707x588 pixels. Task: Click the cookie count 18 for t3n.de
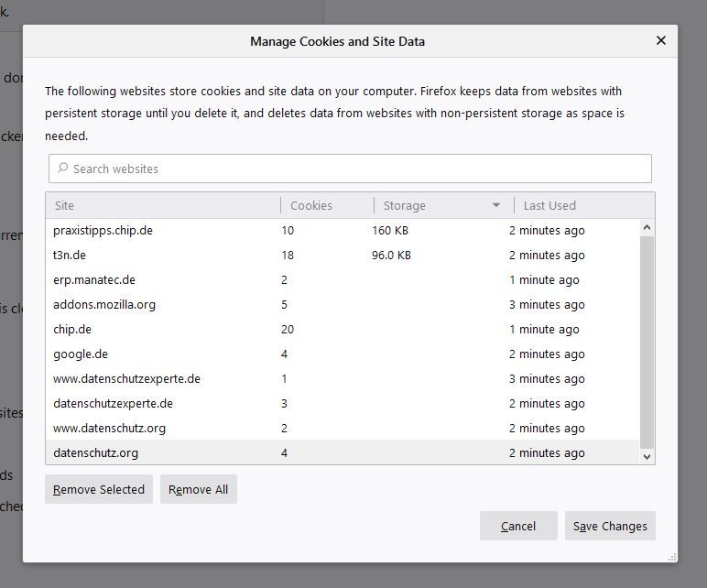click(288, 256)
